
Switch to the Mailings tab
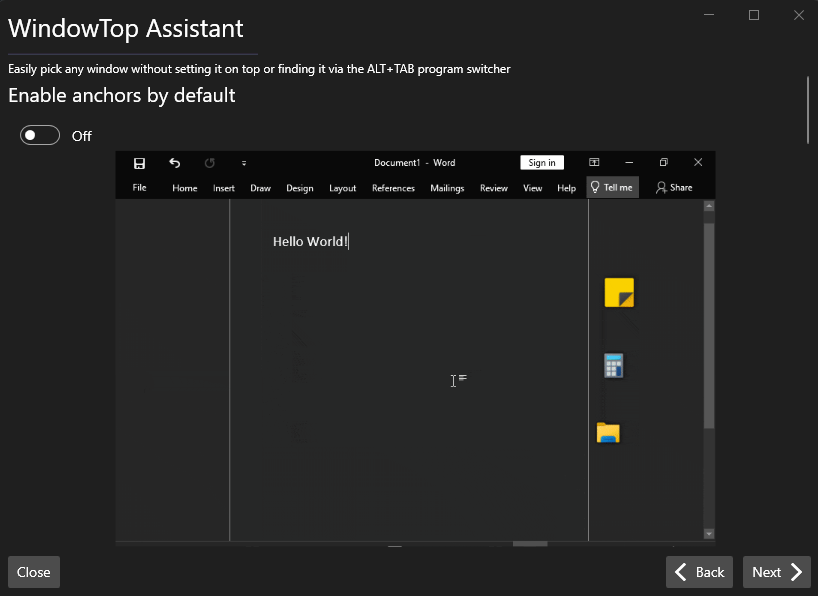point(447,188)
